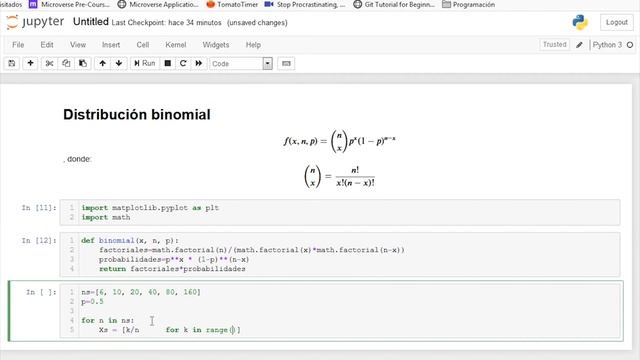
Task: Click the ns=[6, 10, 20, 40, 80, 160] line
Action: click(x=141, y=292)
